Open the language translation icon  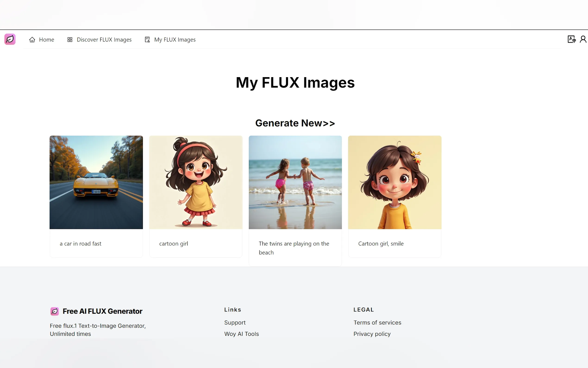coord(572,39)
